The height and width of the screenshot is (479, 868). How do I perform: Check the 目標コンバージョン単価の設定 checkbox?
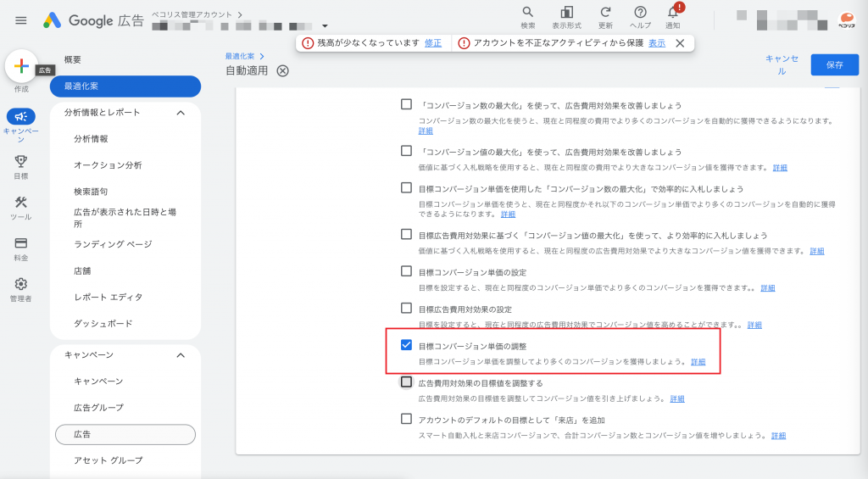pyautogui.click(x=406, y=272)
